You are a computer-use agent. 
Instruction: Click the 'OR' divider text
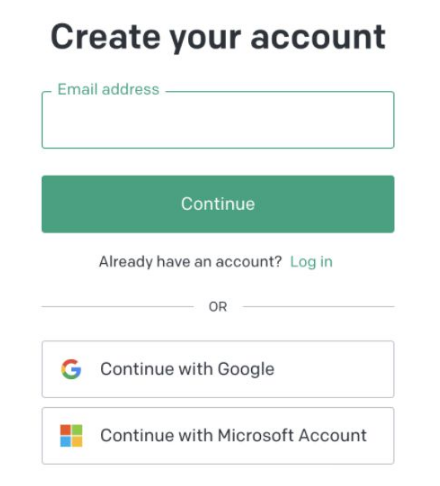[218, 307]
